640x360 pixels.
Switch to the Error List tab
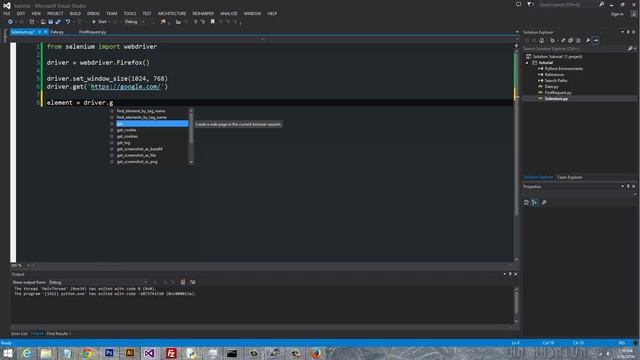[x=19, y=333]
